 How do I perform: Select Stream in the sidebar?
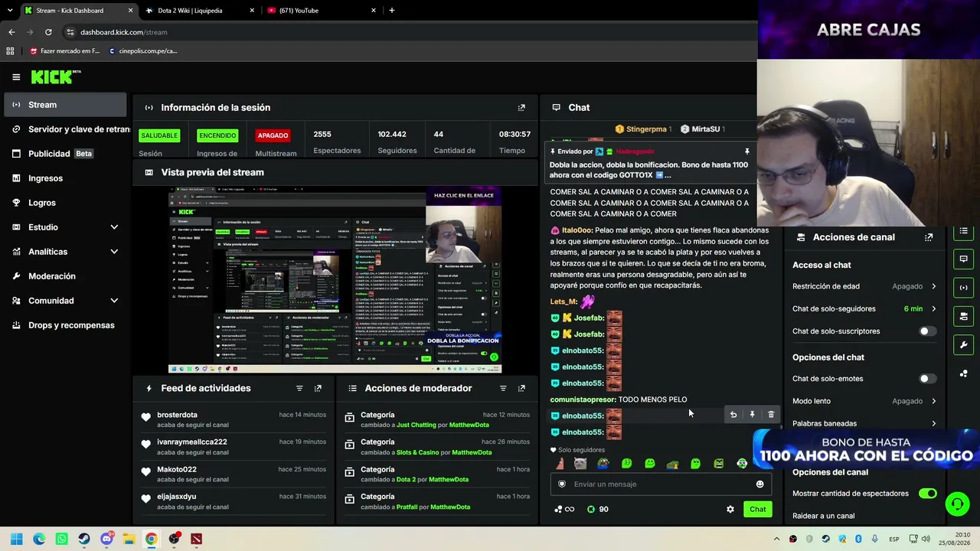65,105
